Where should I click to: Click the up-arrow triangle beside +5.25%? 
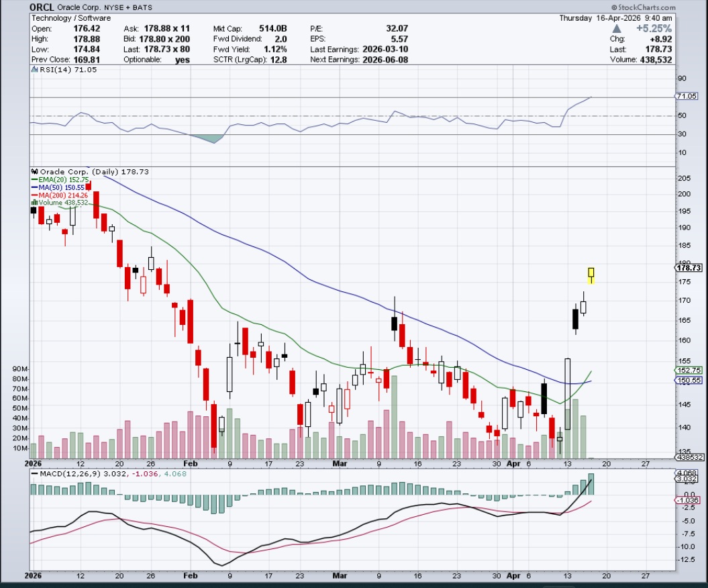(616, 28)
